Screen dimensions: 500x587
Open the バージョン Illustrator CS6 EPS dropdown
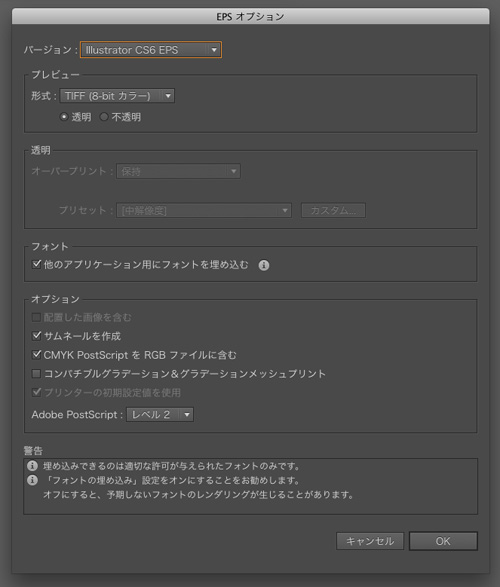pos(151,50)
